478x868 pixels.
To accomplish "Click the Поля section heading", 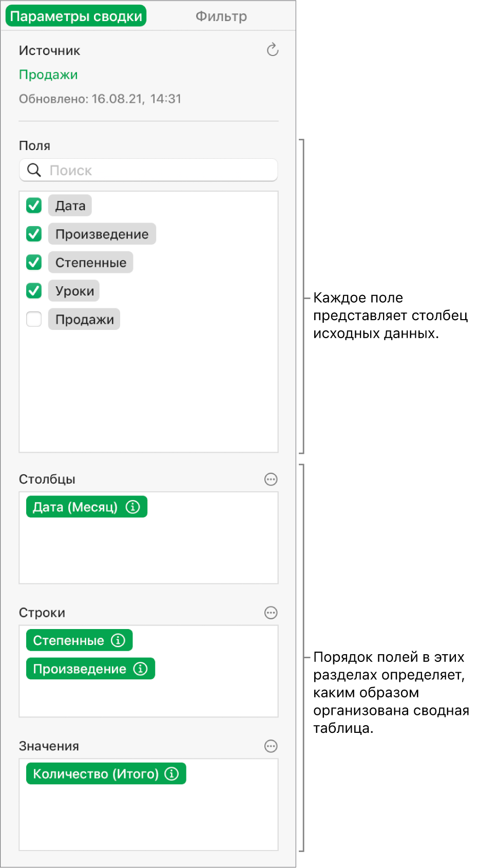I will [34, 146].
